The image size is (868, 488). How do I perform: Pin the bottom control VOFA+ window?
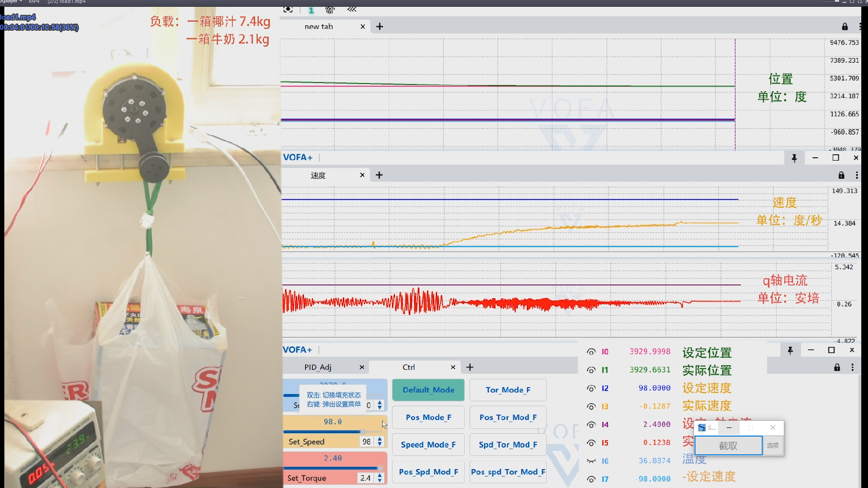[790, 350]
